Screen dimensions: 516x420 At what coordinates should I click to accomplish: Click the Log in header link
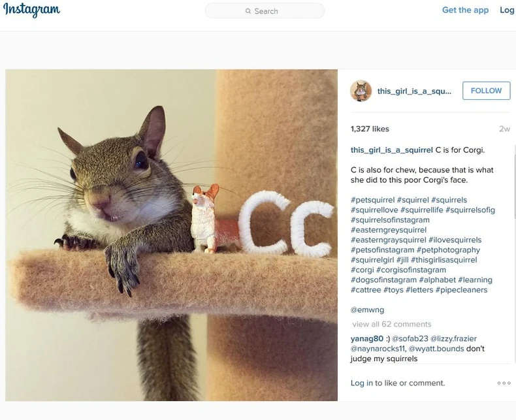(x=507, y=10)
